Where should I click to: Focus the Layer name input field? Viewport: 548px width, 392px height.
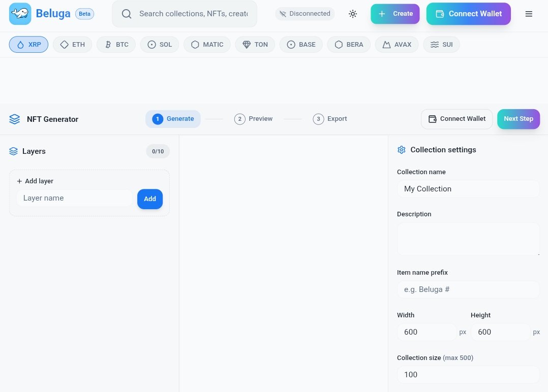click(74, 198)
